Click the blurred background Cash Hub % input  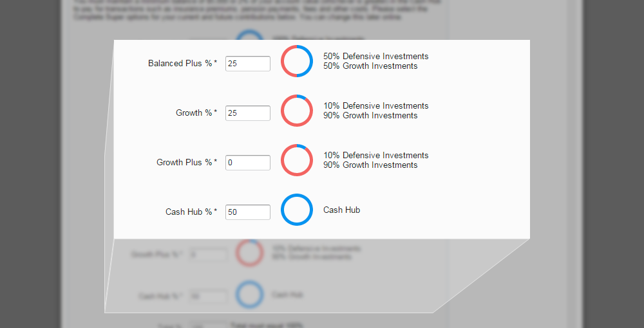pos(208,296)
